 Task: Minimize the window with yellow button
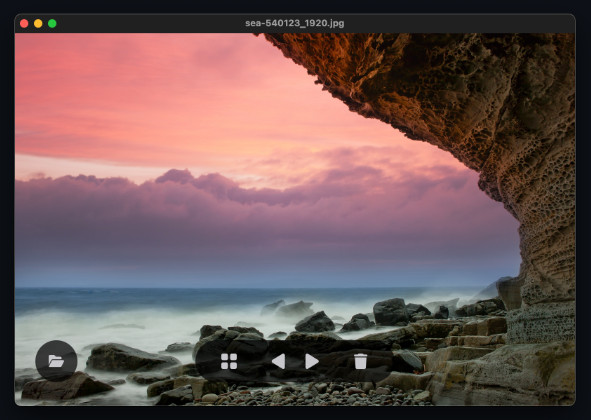(38, 23)
